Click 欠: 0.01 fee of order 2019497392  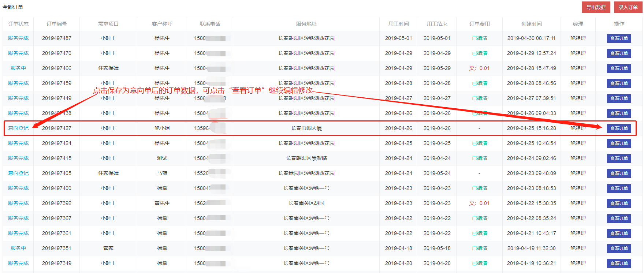click(480, 203)
